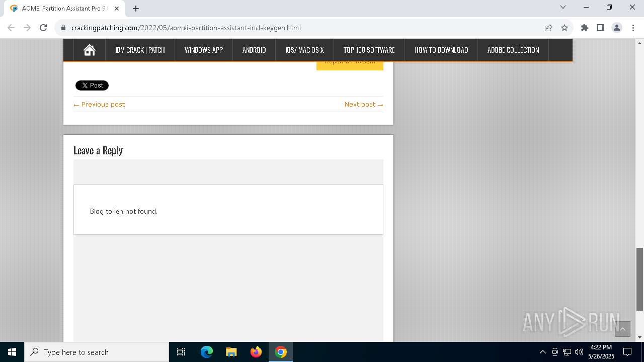Open a new browser tab
This screenshot has width=644, height=362.
click(136, 8)
